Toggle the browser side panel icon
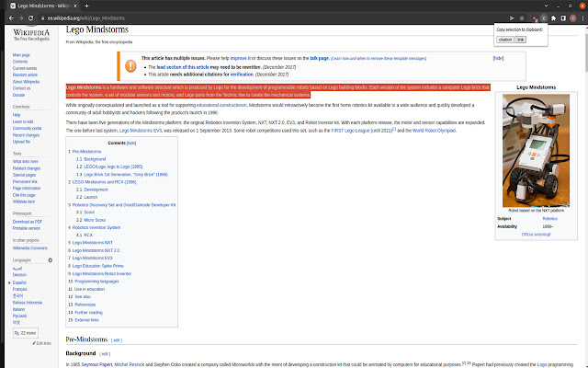Viewport: 588px width, 368px height. pos(563,18)
